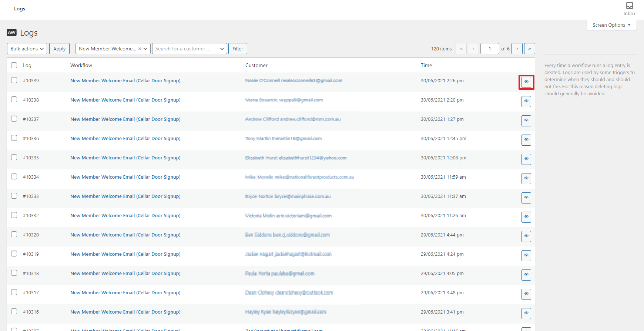Tick checkbox for log #10335
Viewport: 644px width, 331px height.
[14, 157]
